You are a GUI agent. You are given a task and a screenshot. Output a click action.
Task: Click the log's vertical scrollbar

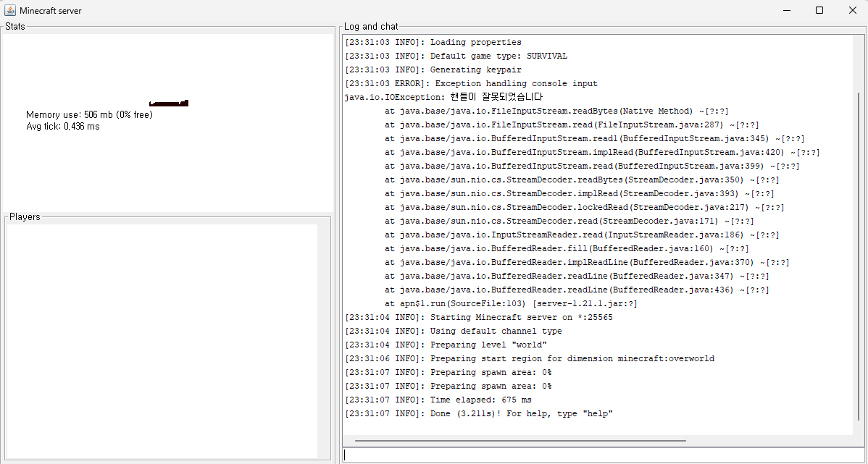pyautogui.click(x=859, y=256)
